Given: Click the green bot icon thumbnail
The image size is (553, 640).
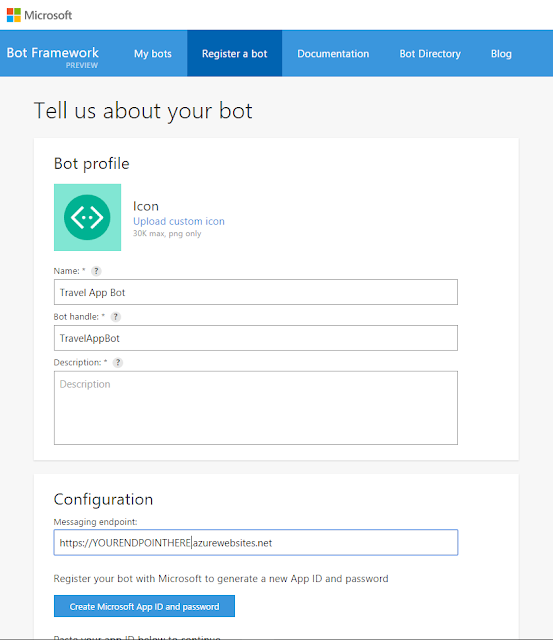Looking at the screenshot, I should pos(87,217).
